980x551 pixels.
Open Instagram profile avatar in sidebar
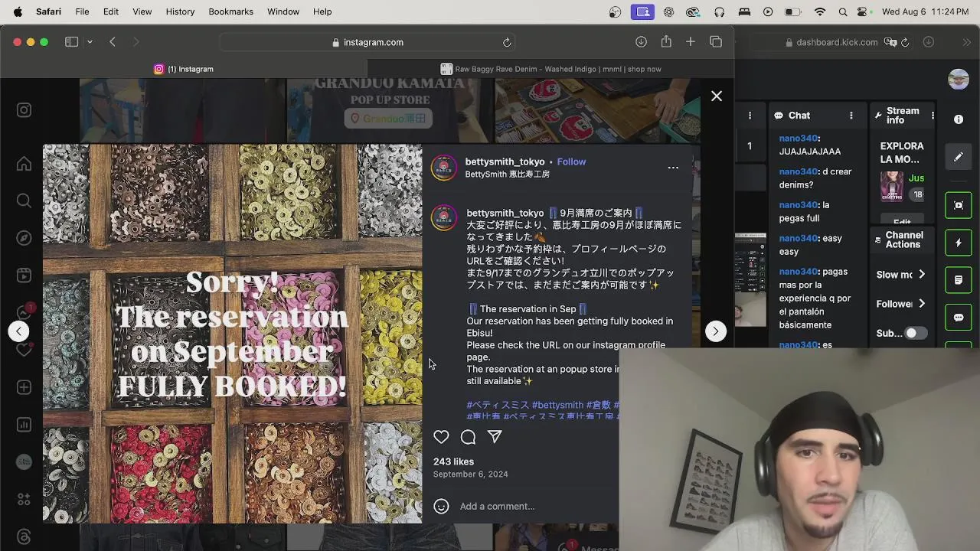click(24, 462)
